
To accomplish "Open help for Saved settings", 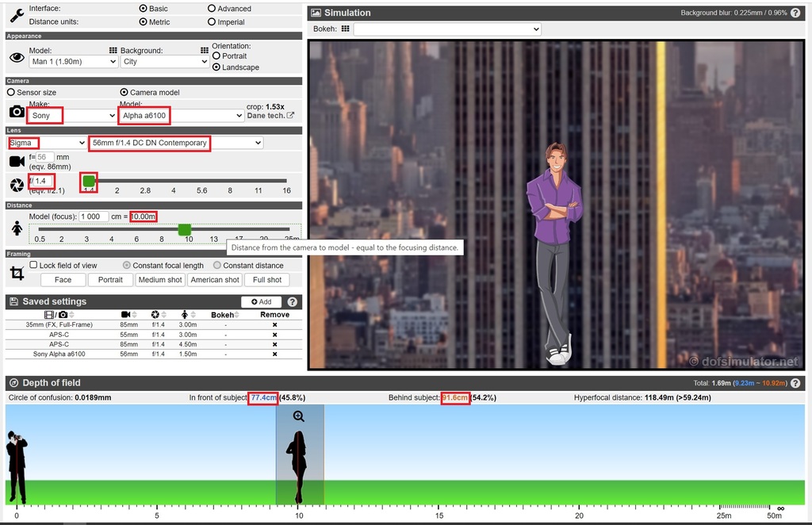I will point(293,302).
